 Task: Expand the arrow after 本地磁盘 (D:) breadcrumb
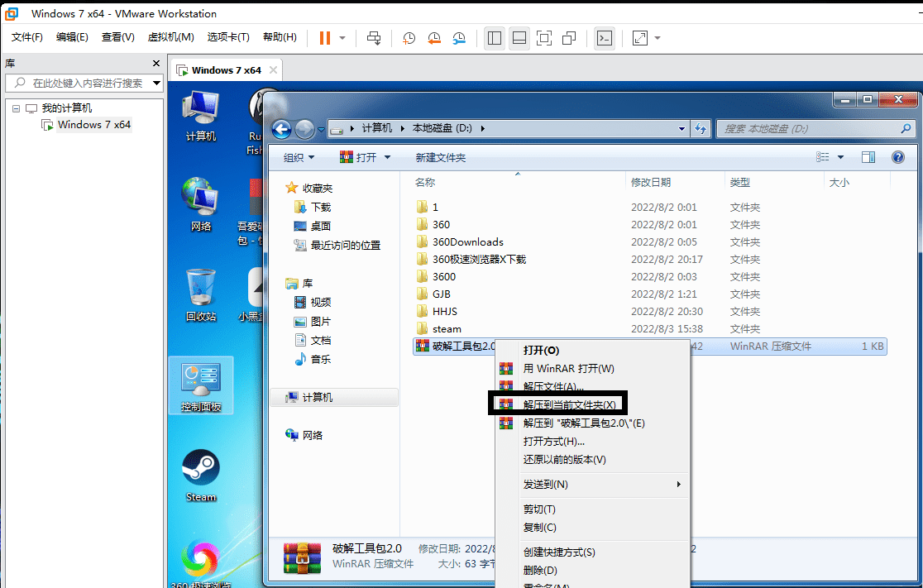(x=483, y=128)
